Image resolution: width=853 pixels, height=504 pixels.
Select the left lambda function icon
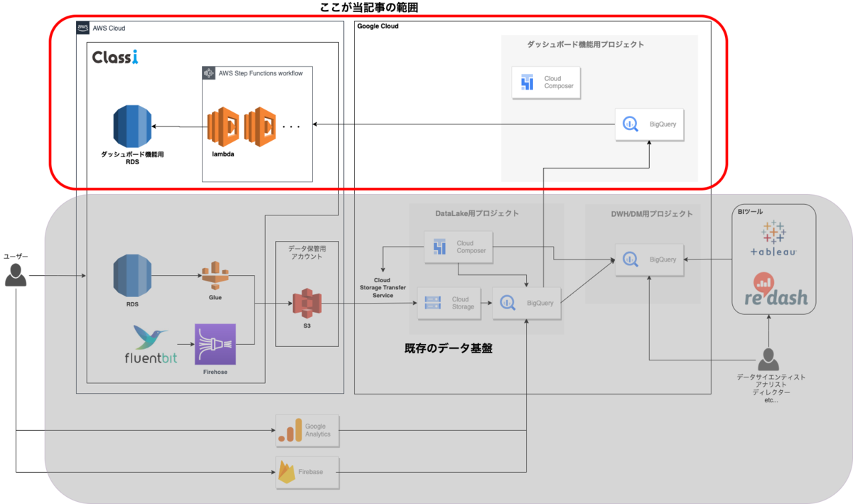tap(222, 126)
